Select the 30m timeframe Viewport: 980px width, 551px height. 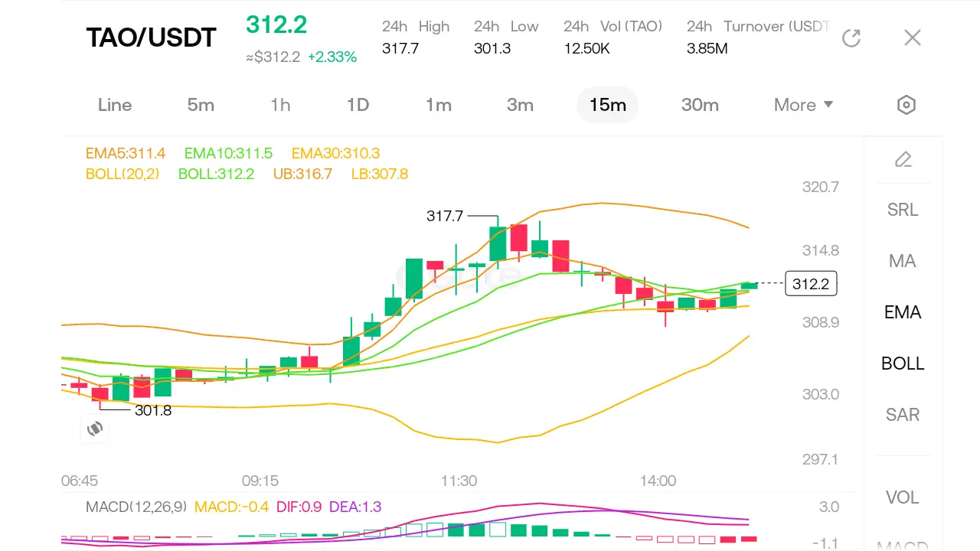coord(700,105)
